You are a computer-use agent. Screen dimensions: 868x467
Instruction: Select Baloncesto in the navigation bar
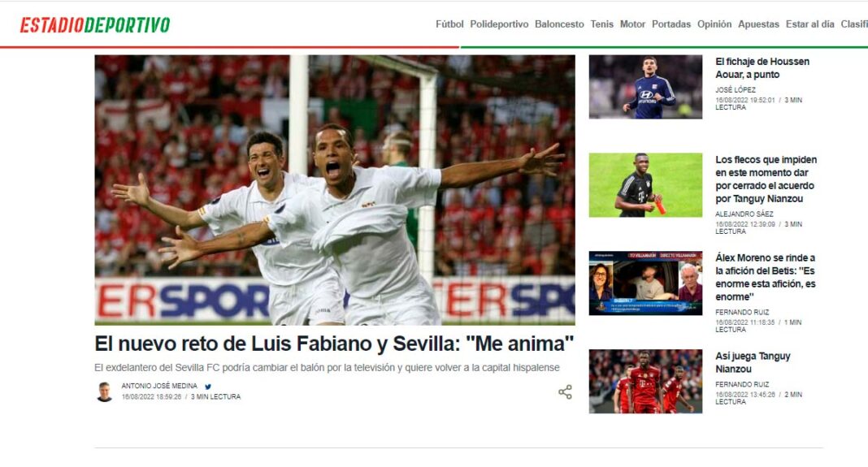click(559, 24)
